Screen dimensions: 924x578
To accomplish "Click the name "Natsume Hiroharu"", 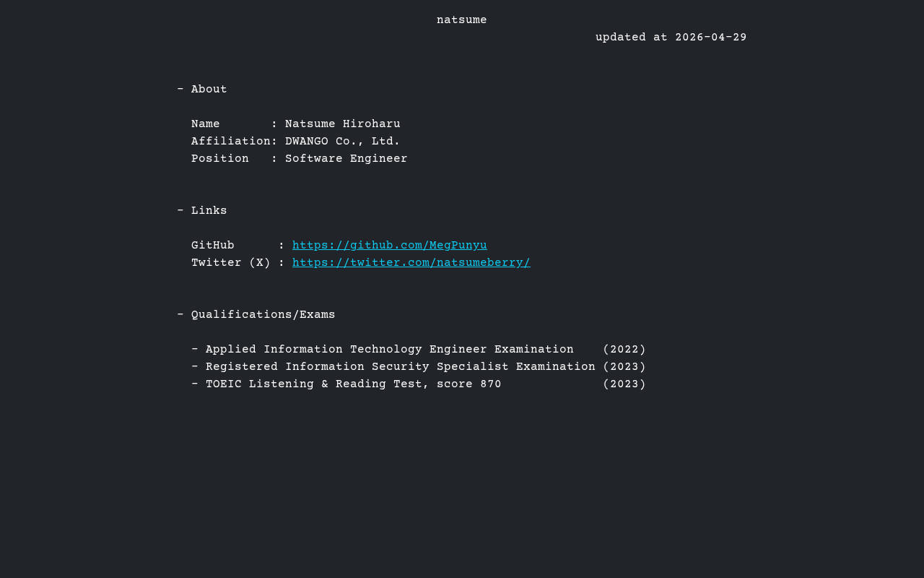I will coord(342,124).
